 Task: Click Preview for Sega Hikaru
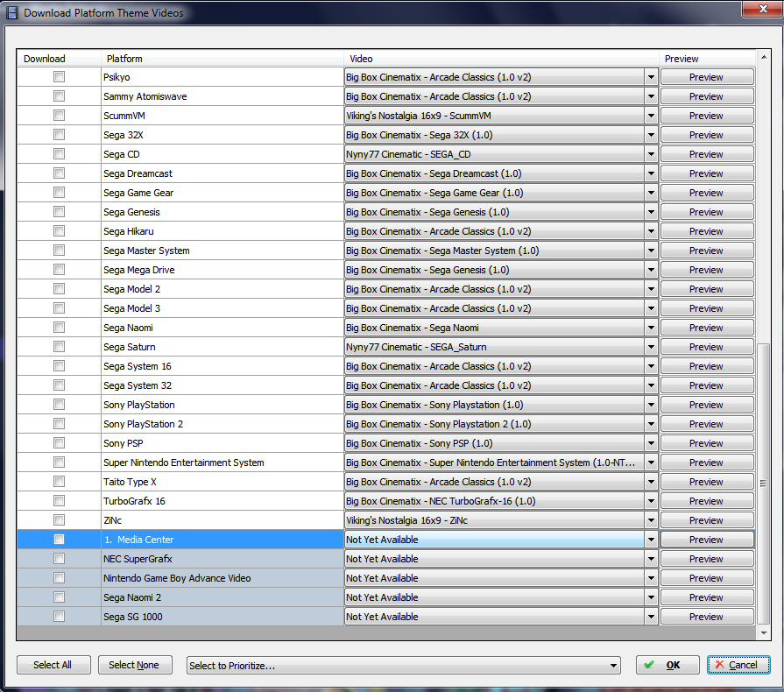(x=707, y=231)
